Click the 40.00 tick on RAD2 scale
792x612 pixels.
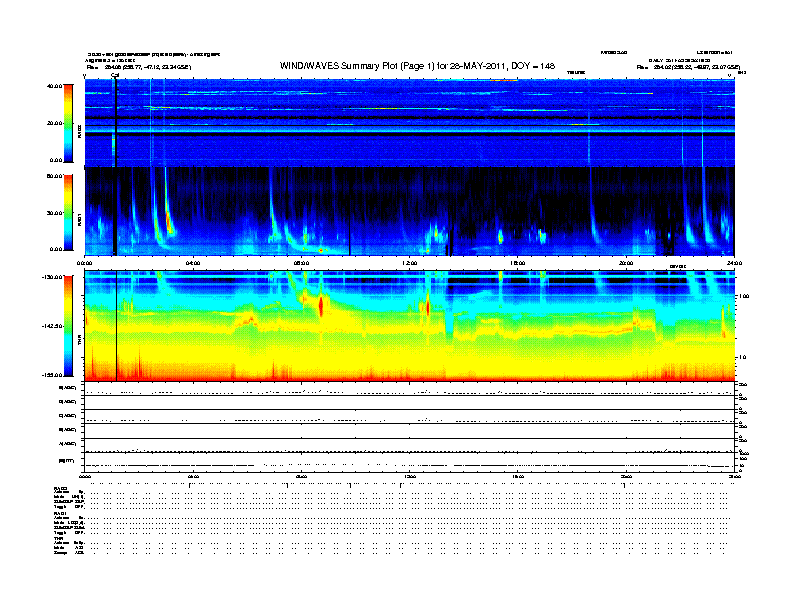54,86
